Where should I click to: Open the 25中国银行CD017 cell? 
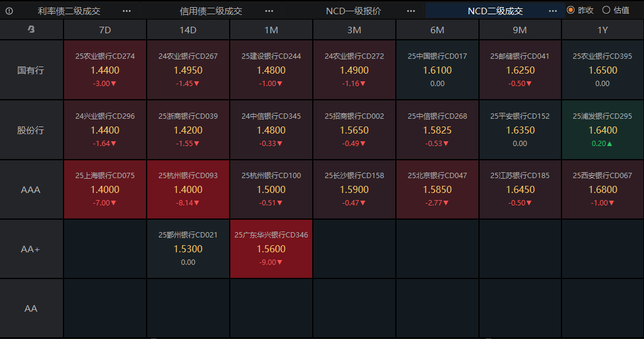click(437, 70)
